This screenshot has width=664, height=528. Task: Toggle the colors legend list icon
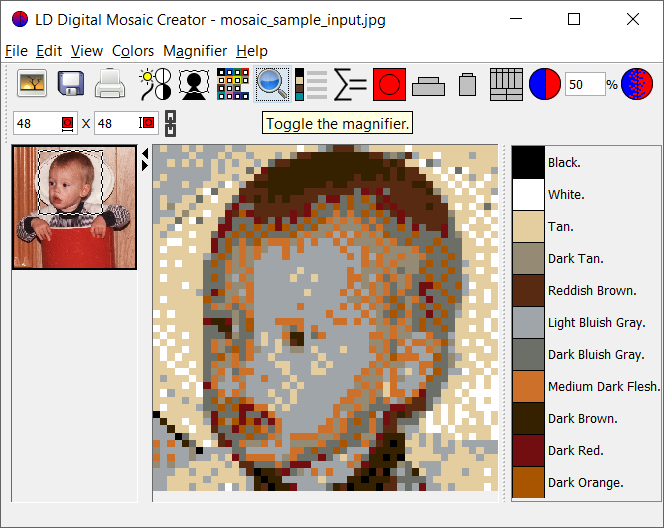point(311,84)
